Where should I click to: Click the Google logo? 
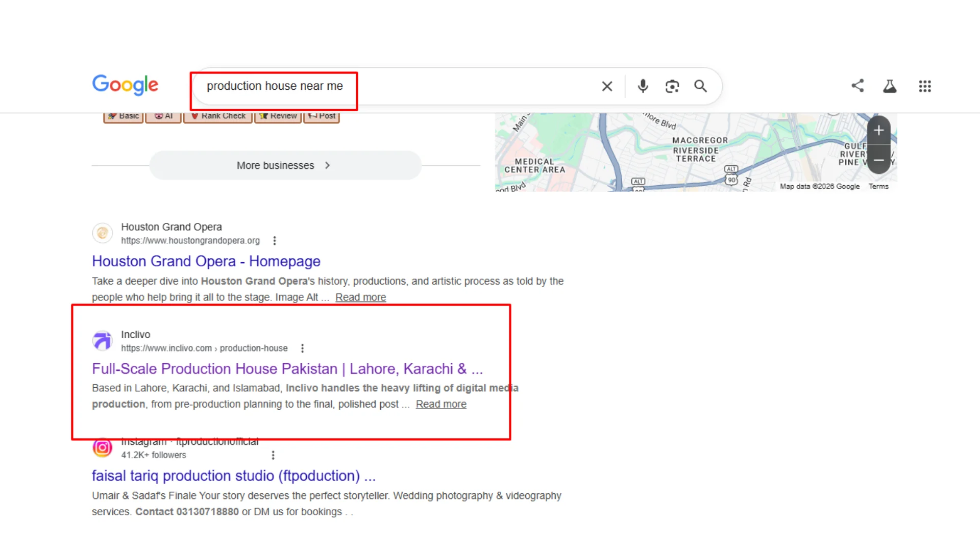pyautogui.click(x=125, y=85)
